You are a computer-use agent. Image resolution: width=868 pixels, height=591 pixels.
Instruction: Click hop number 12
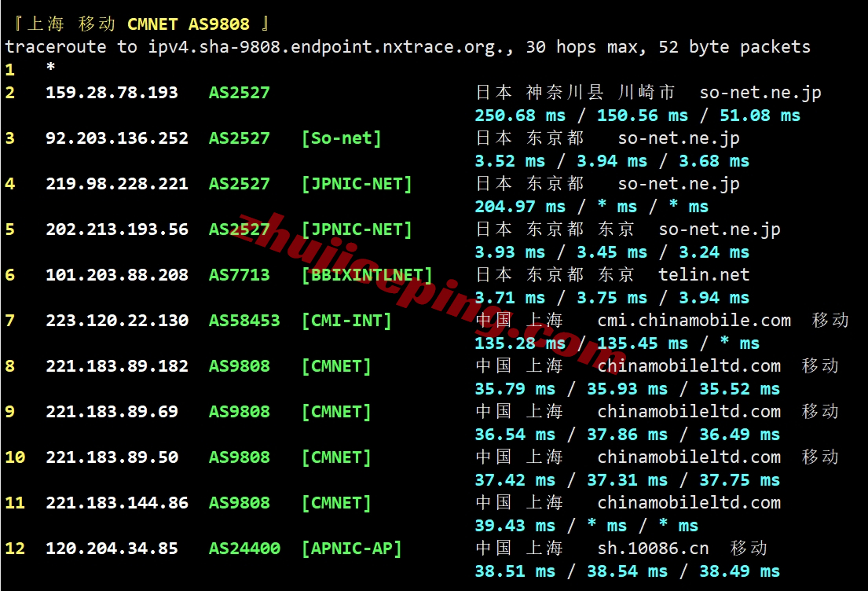(x=15, y=549)
